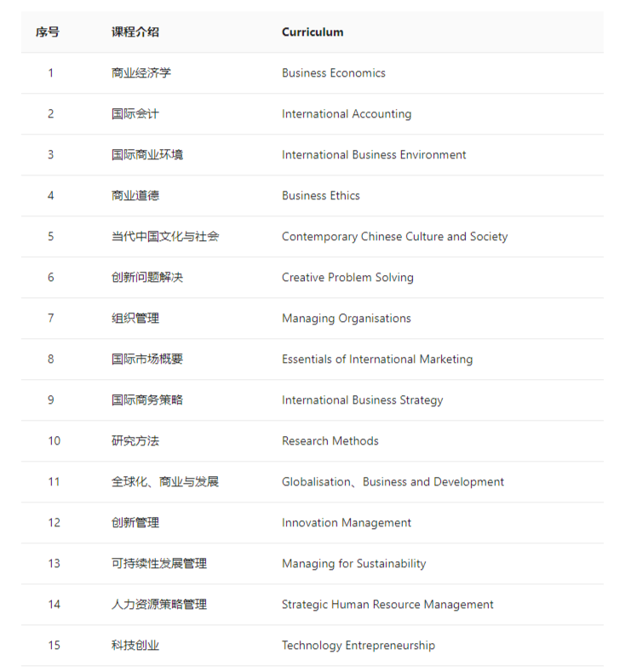Select the International Business Strategy row text
The height and width of the screenshot is (672, 637).
pyautogui.click(x=362, y=400)
